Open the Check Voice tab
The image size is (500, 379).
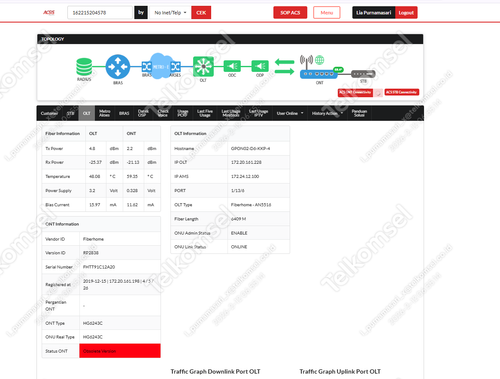163,113
